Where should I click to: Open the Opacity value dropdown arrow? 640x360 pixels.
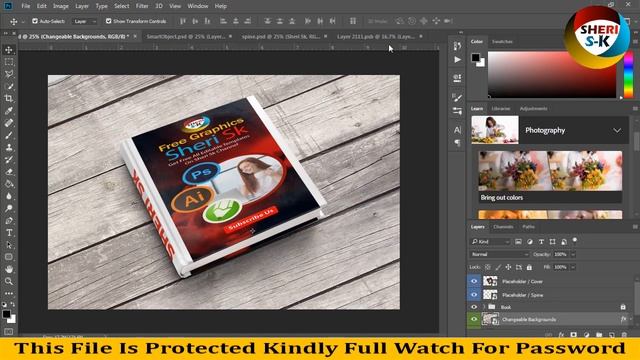coord(573,254)
